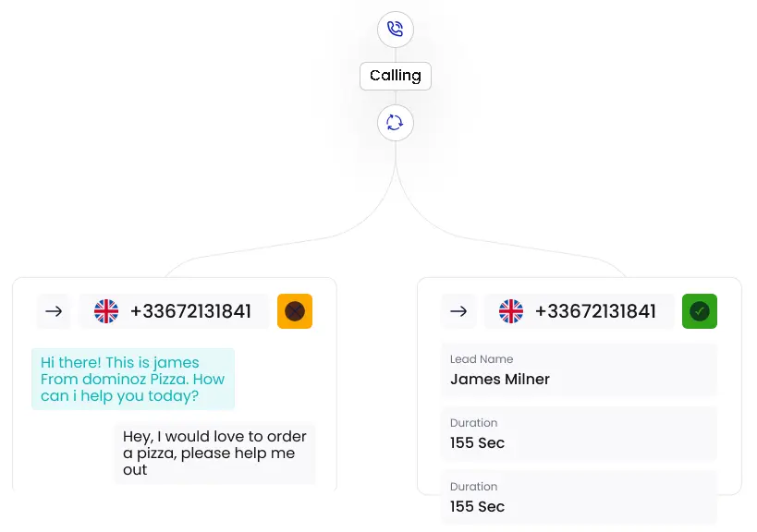Viewport: 757px width, 532px height.
Task: Click the circular sync arrows icon
Action: (x=396, y=123)
